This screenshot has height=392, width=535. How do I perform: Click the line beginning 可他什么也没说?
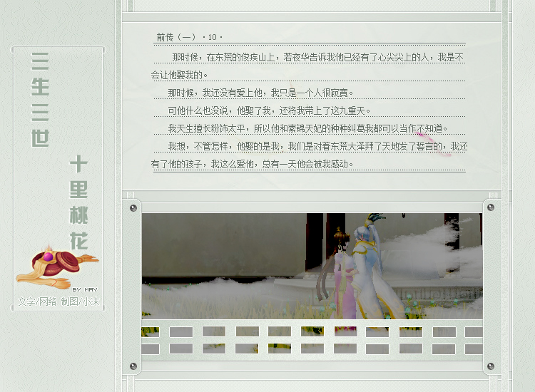[x=269, y=110]
